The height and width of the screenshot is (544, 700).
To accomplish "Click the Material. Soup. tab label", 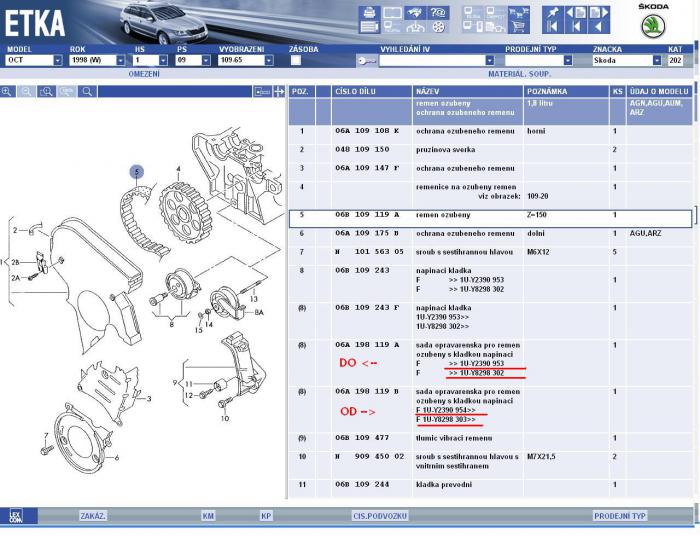I will coord(519,74).
